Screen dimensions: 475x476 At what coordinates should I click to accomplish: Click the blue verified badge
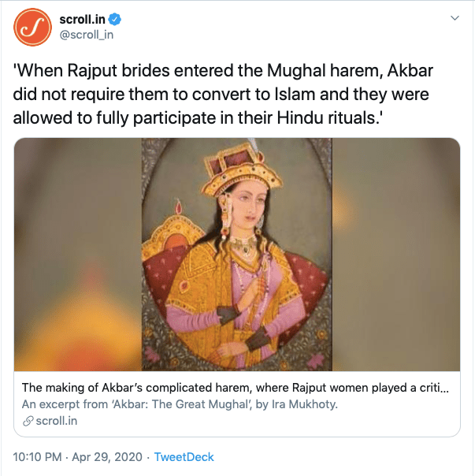[x=112, y=19]
